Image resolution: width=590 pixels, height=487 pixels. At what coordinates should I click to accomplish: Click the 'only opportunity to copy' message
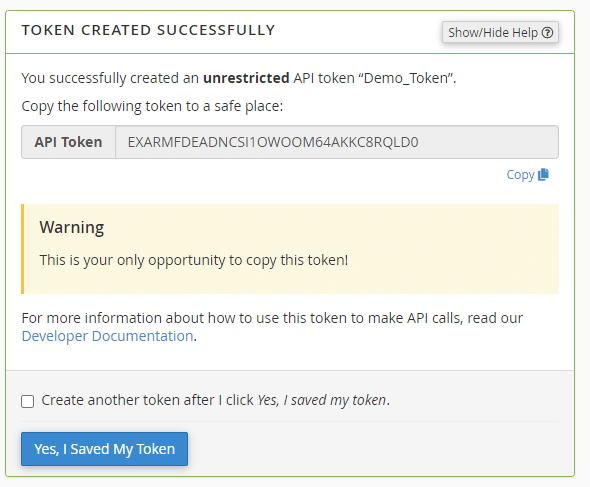pyautogui.click(x=194, y=260)
